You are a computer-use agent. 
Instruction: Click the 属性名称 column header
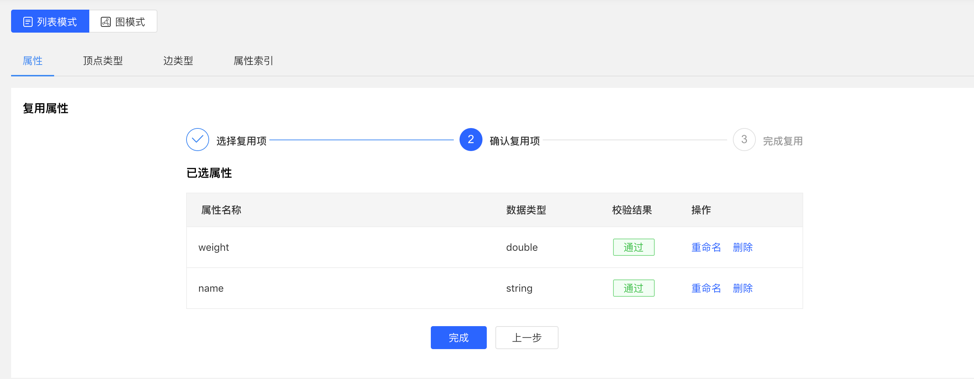221,210
